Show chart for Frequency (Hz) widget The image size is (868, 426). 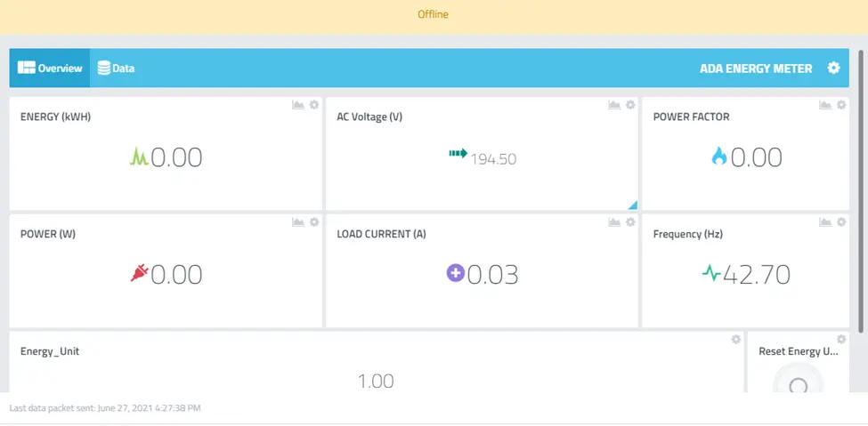pyautogui.click(x=825, y=221)
